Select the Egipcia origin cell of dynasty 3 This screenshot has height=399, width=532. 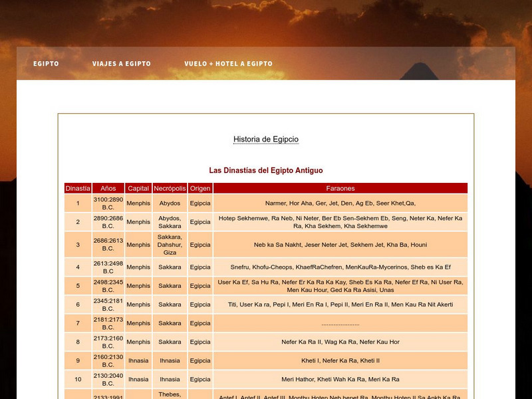200,245
